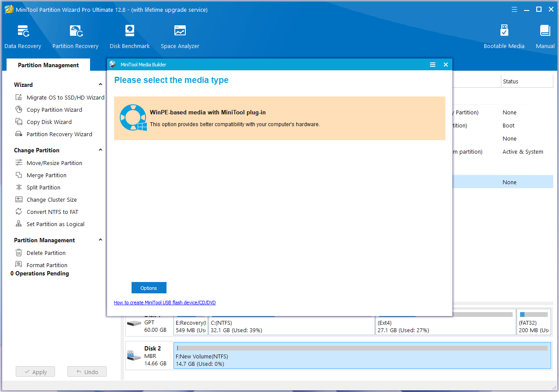Screen dimensions: 559x392
Task: Click the Undo button
Action: tap(87, 372)
